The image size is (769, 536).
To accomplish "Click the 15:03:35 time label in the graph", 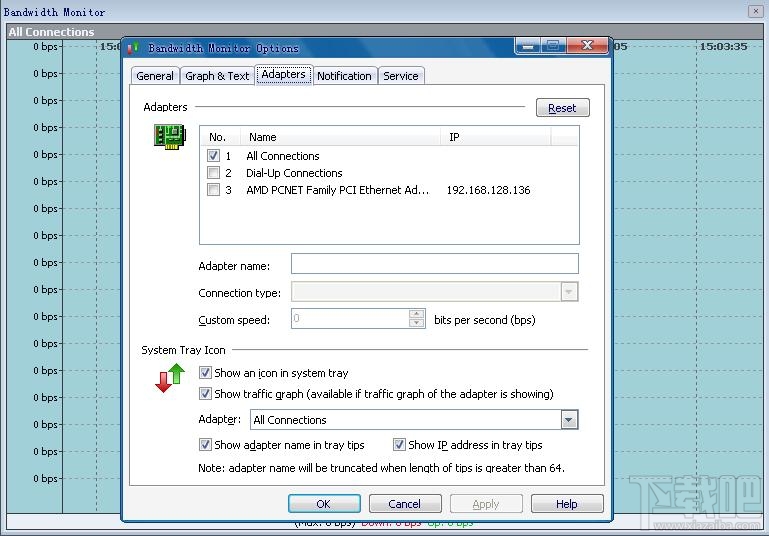I will coord(723,47).
